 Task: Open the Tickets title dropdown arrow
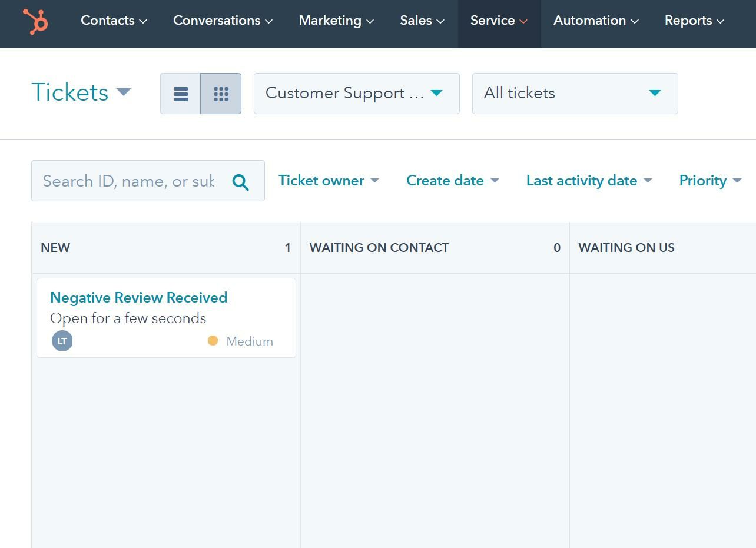[x=124, y=92]
